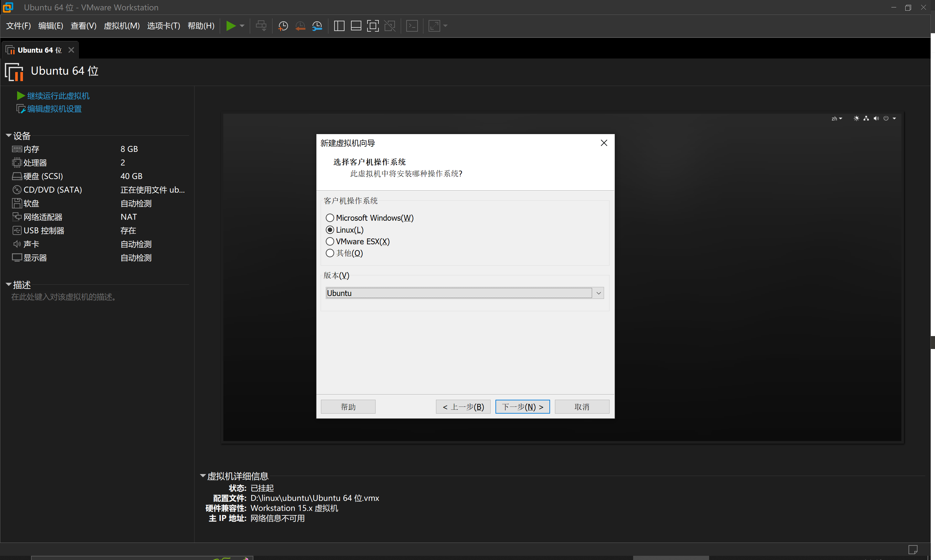Select the Microsoft Windows radio button
Screen dimensions: 935x560
(330, 218)
